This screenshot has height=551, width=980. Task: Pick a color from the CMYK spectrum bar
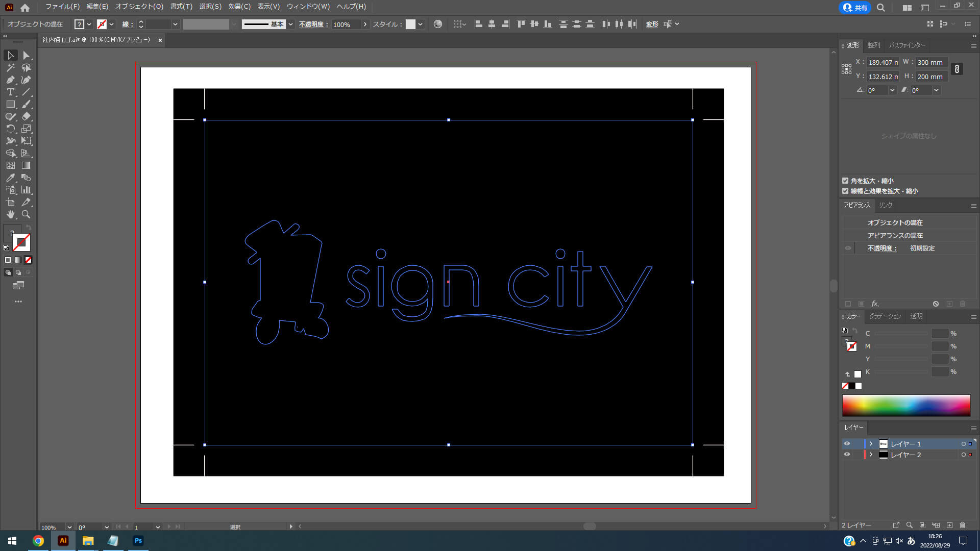pos(906,406)
